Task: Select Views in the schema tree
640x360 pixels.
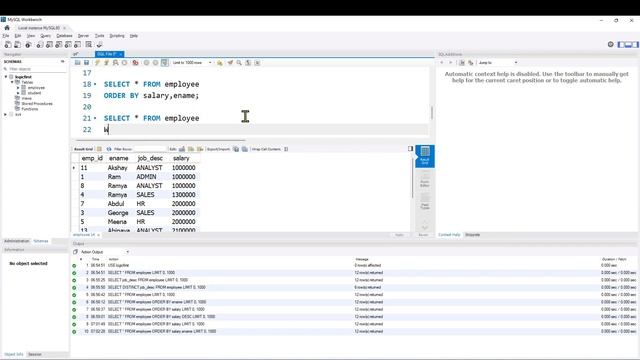Action: pyautogui.click(x=27, y=98)
